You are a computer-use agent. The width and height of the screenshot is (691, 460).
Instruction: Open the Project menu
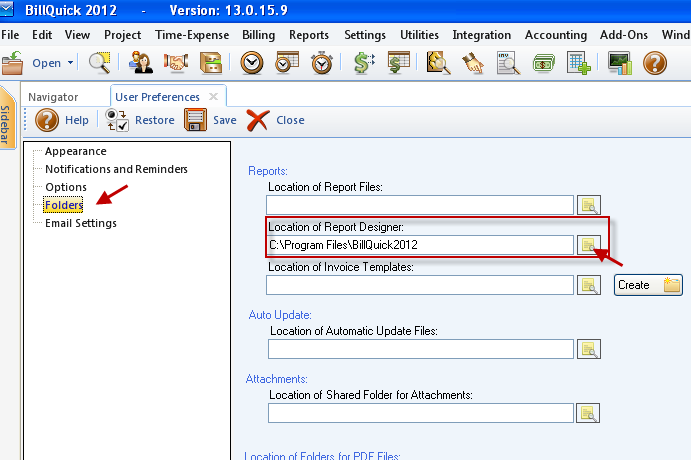123,35
